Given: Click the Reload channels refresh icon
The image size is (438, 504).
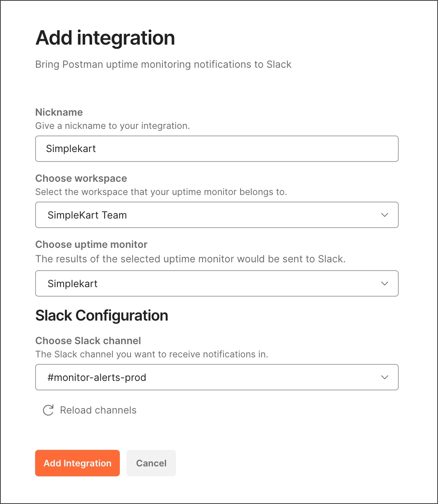Looking at the screenshot, I should pos(48,410).
